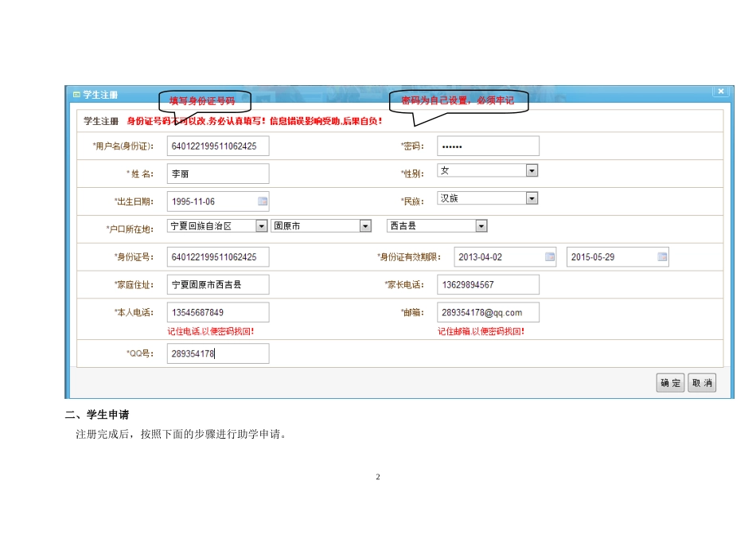Focus the 密码 password field
Screen dimensions: 756x535
(x=488, y=146)
